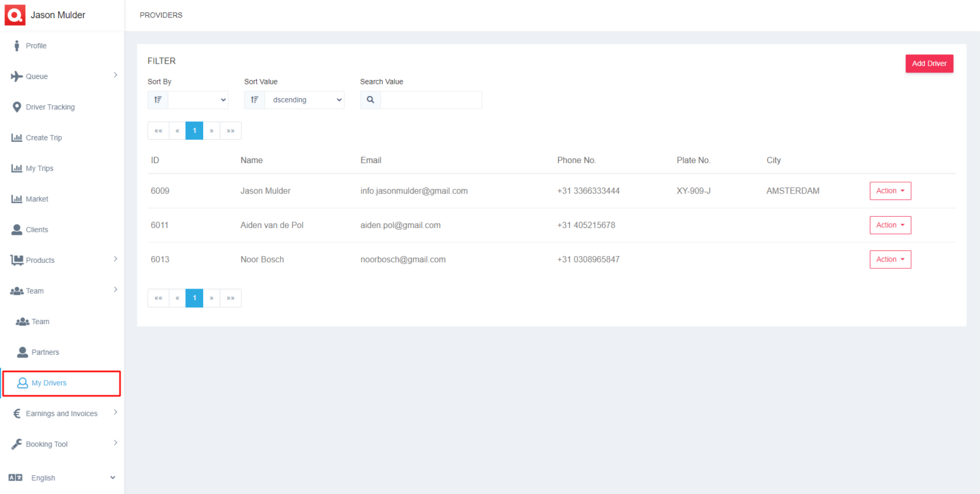This screenshot has width=980, height=494.
Task: Open the Sort By dropdown
Action: (198, 100)
